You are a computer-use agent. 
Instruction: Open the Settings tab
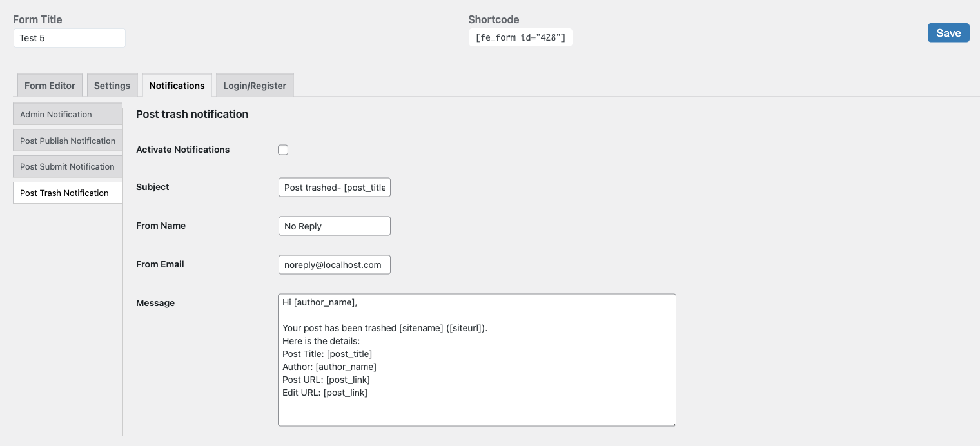[x=112, y=86]
